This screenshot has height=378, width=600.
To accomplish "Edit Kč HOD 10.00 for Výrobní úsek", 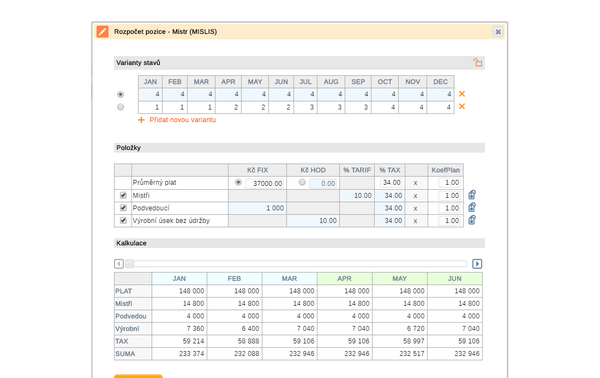I will click(313, 221).
